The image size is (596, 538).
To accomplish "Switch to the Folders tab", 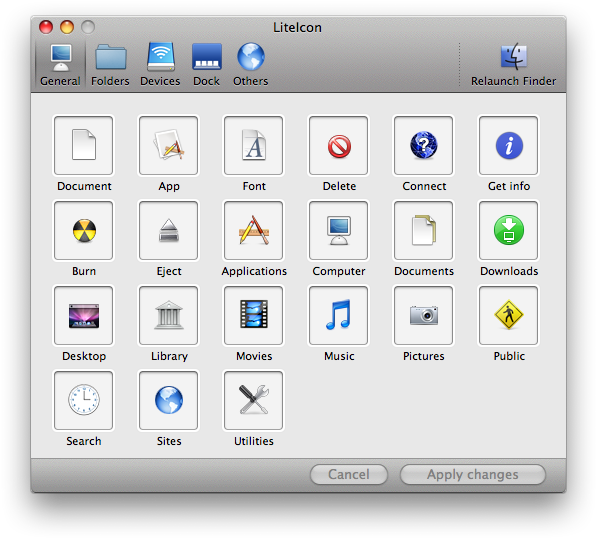I will coord(110,65).
